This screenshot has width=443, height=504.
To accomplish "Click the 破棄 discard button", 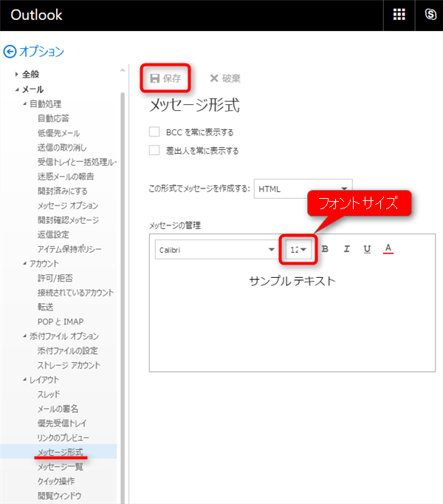I will coord(225,78).
